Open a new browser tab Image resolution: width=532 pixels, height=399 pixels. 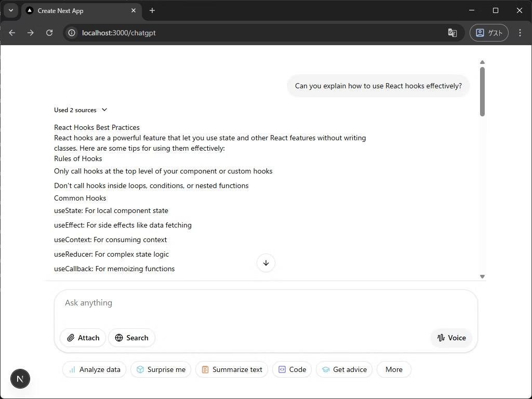coord(152,10)
